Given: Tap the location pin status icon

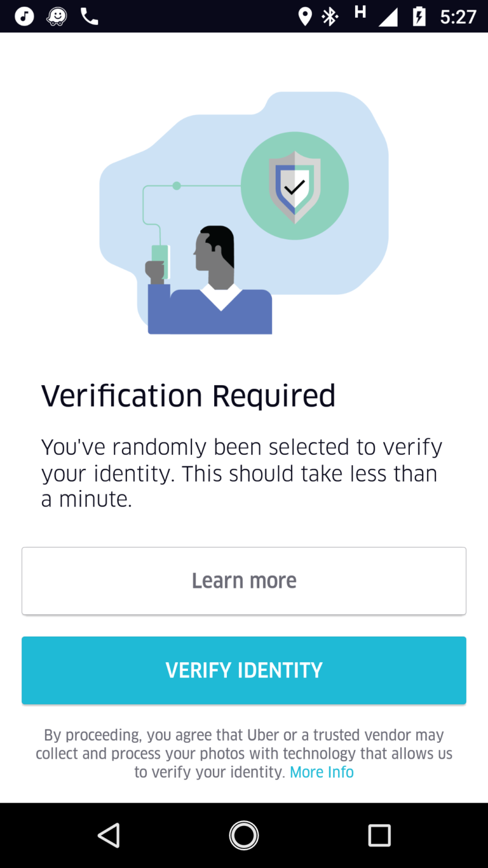Looking at the screenshot, I should click(304, 16).
